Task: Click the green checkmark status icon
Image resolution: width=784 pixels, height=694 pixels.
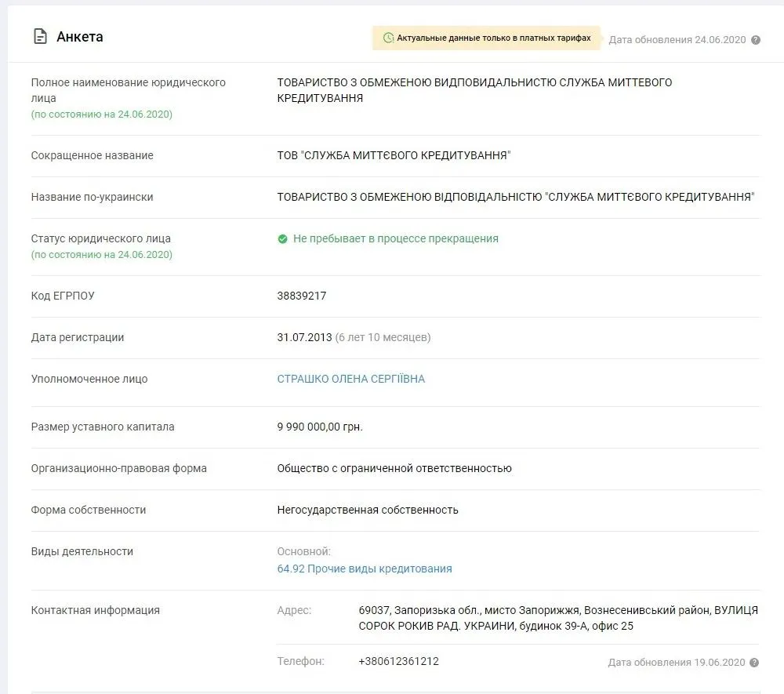Action: (282, 239)
